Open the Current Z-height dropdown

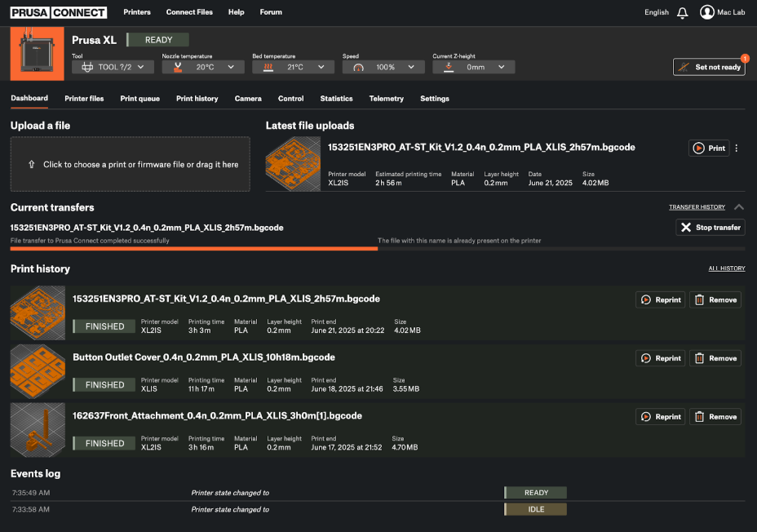(474, 68)
